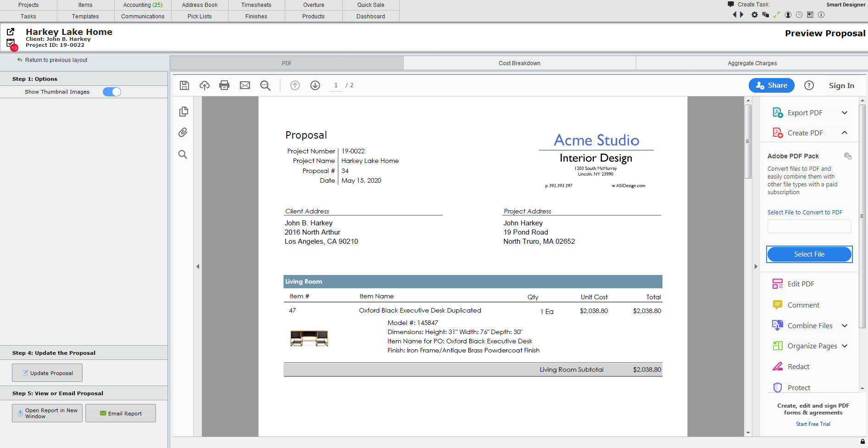Open the user profile icon in header
868x448 pixels.
[x=788, y=15]
